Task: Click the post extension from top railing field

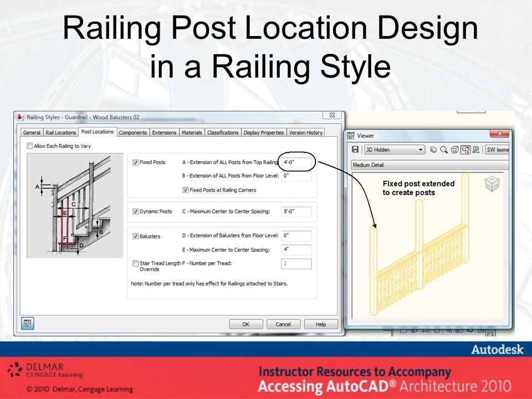Action: pyautogui.click(x=296, y=162)
